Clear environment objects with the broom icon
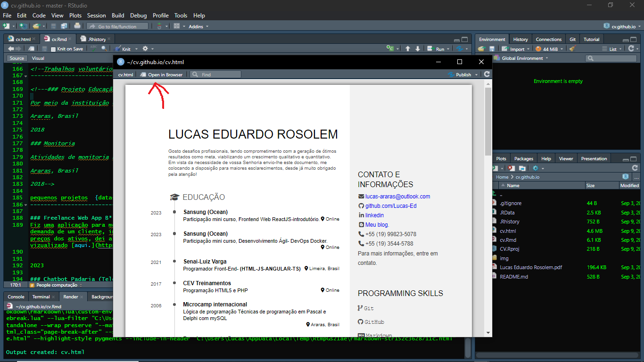Screen dimensions: 644x362 point(572,49)
